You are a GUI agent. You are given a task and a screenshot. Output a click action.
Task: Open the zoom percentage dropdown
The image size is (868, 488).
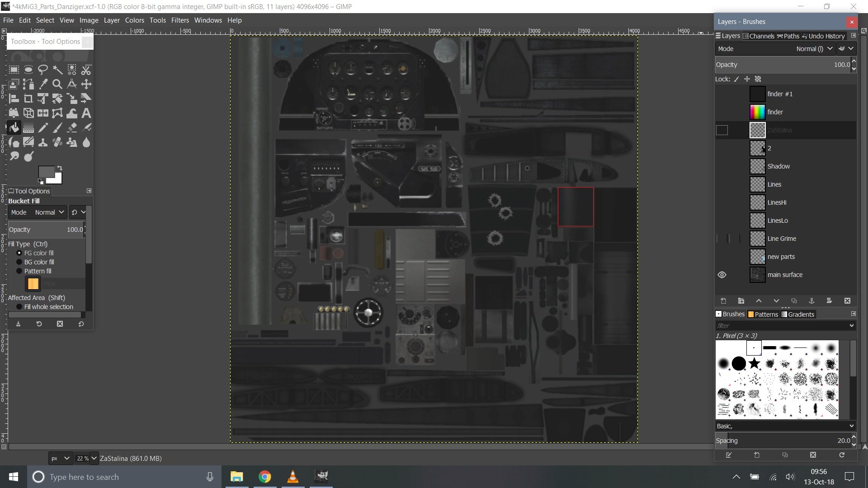point(94,458)
